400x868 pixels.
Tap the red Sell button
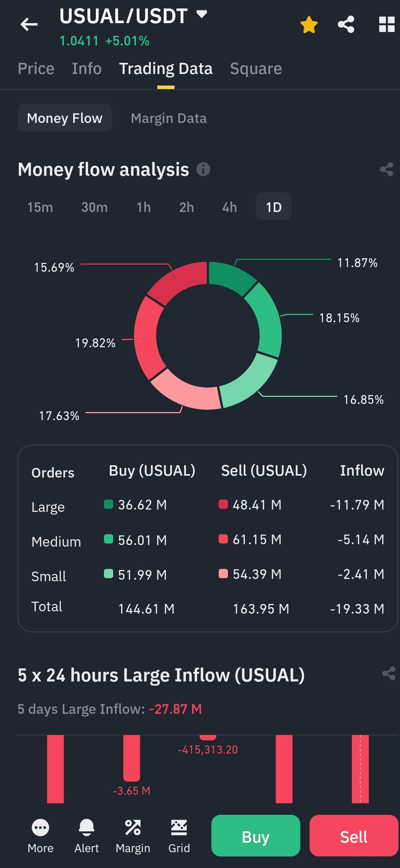pos(354,836)
